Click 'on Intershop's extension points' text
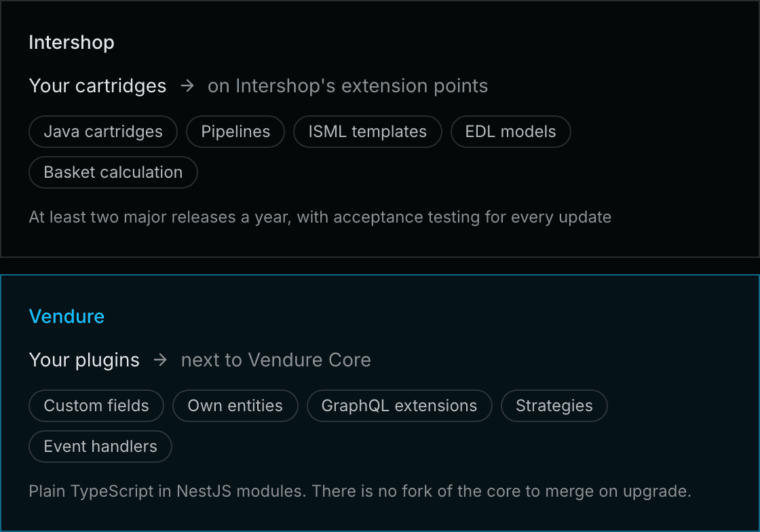 pos(347,85)
